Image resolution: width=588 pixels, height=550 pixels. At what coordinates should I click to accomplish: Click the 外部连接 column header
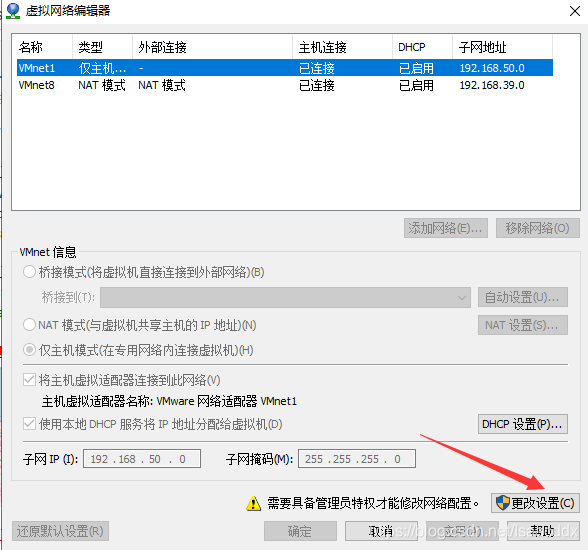point(212,47)
